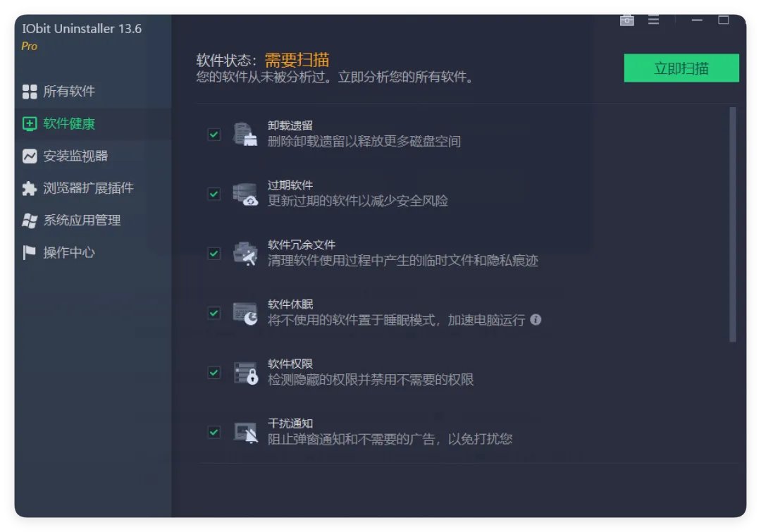Screen dimensions: 761x532
Task: Switch to 系统应用管理
Action: 93,221
